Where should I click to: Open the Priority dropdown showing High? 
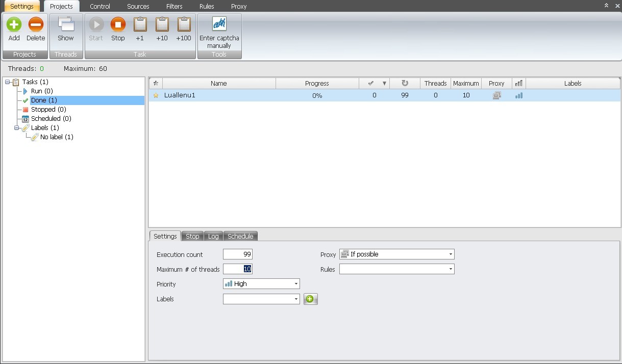pyautogui.click(x=261, y=283)
